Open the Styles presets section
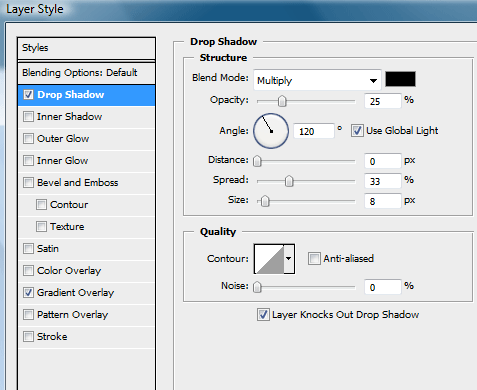This screenshot has width=477, height=390. tap(86, 48)
